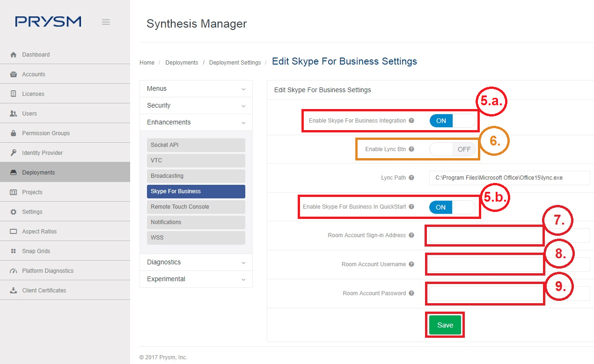The image size is (594, 364).
Task: Open Notifications settings
Action: 196,222
